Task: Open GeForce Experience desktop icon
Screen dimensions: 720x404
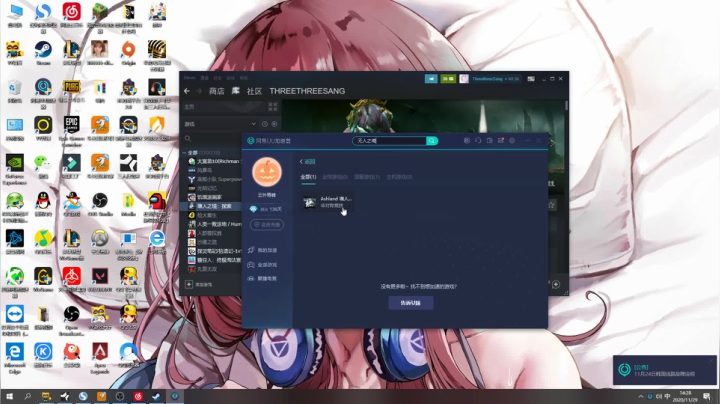Action: [x=15, y=168]
